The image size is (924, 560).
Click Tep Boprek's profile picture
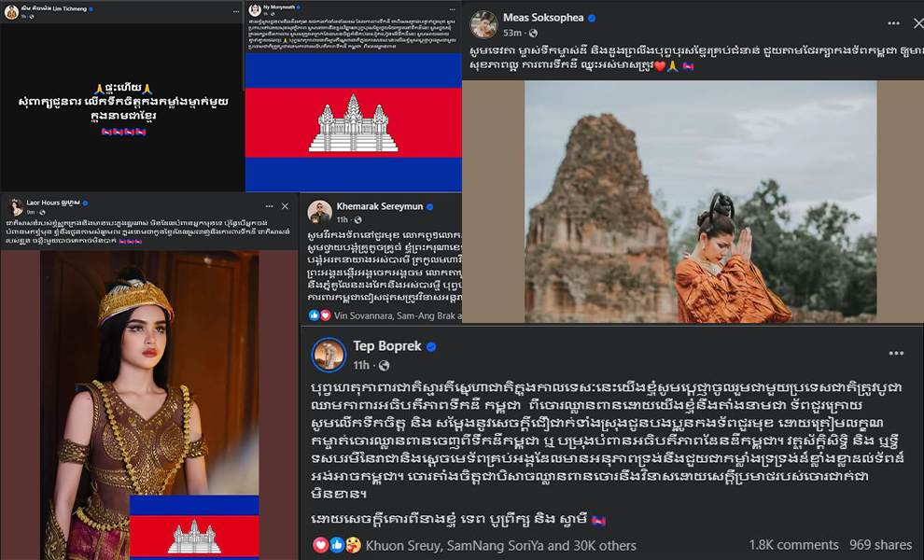pos(329,355)
